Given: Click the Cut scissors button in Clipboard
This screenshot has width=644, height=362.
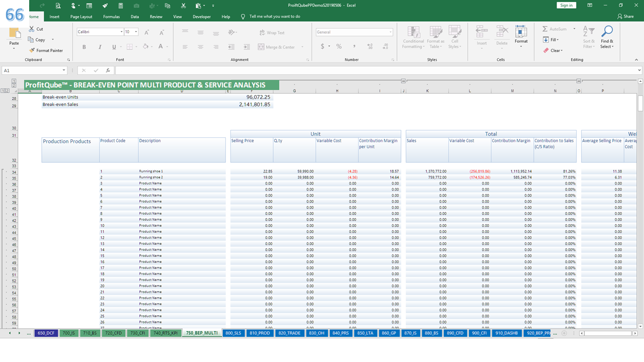Looking at the screenshot, I should coord(36,29).
